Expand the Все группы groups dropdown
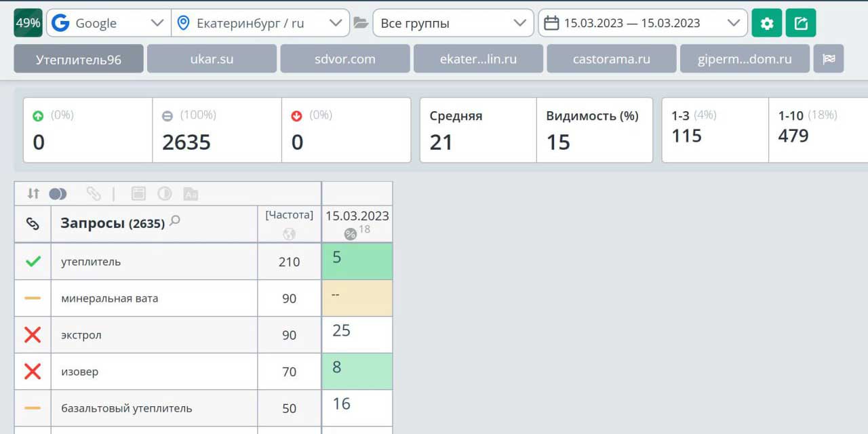 point(453,23)
